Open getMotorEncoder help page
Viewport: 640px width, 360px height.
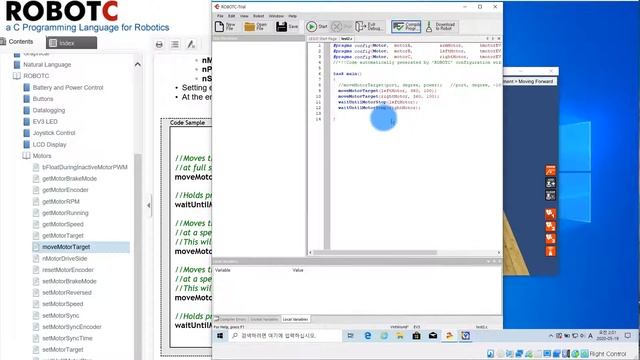(65, 190)
